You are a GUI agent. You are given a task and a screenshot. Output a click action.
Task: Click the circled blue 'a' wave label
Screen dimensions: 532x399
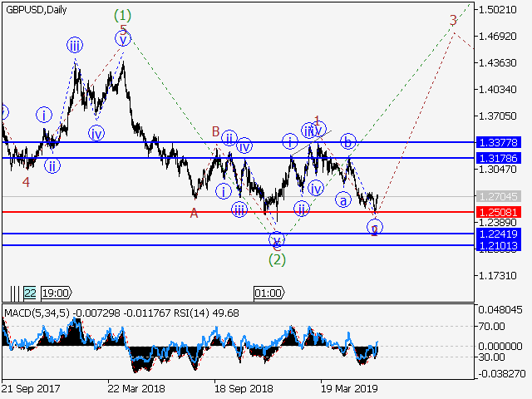343,200
